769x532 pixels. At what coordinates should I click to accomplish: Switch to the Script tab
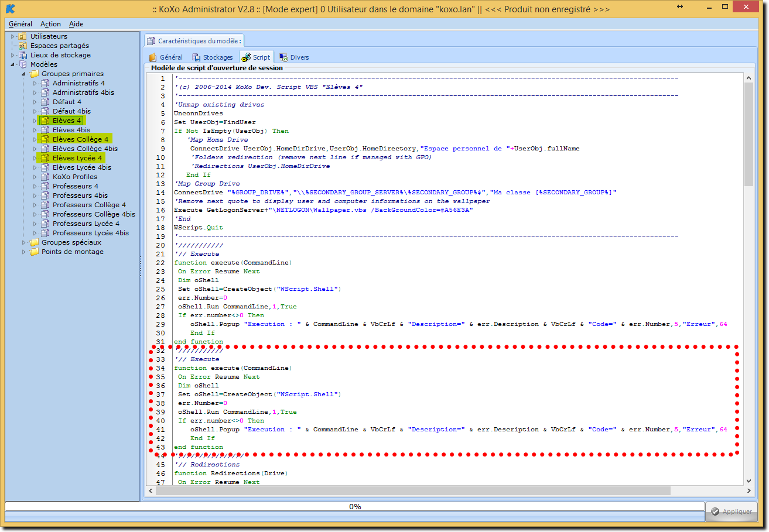[256, 57]
